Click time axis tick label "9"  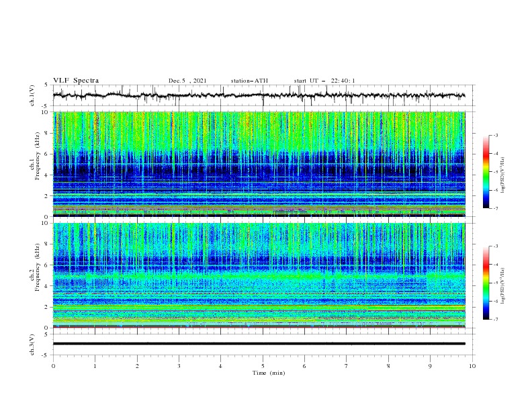(x=430, y=366)
